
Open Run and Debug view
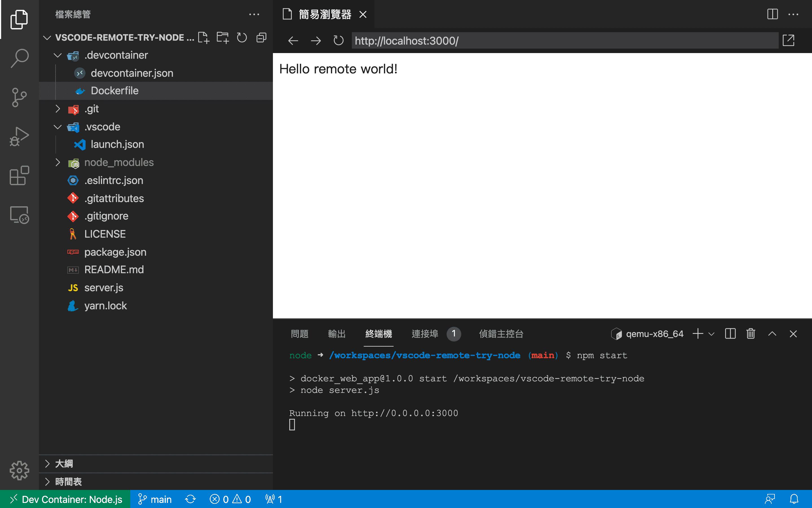19,136
